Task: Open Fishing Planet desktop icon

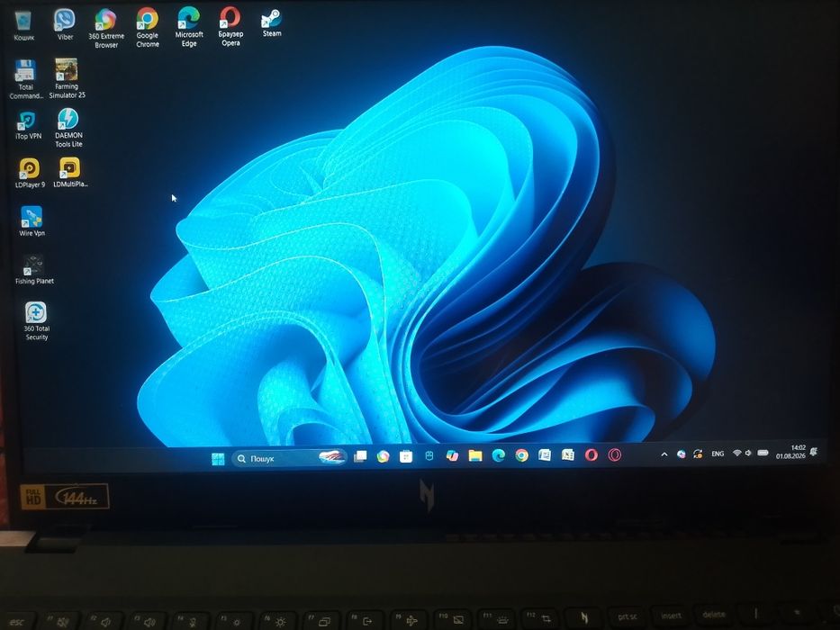Action: (x=34, y=269)
